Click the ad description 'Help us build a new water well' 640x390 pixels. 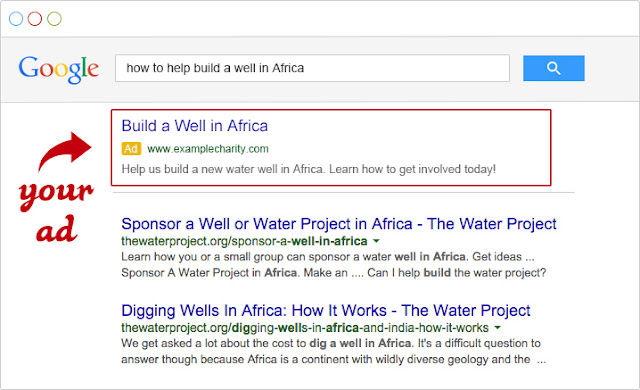(x=309, y=169)
